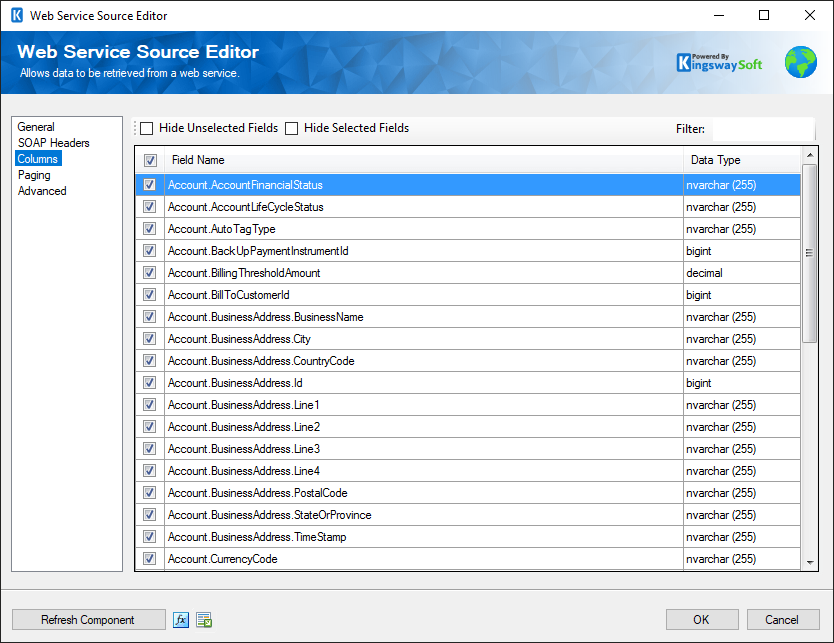Uncheck Account.BackUpPaymentInstrumentId checkbox
The width and height of the screenshot is (834, 643).
(149, 250)
